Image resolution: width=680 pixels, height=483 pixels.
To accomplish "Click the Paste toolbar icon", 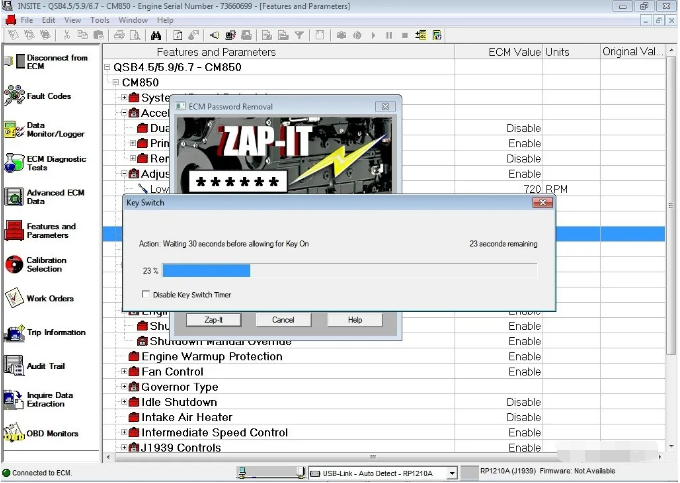I will (98, 35).
